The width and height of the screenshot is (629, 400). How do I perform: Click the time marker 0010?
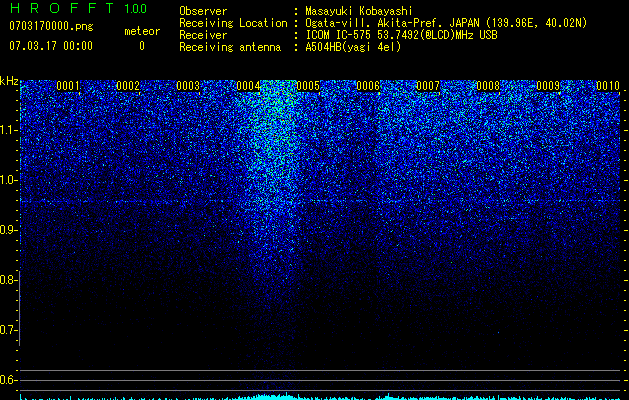click(608, 86)
